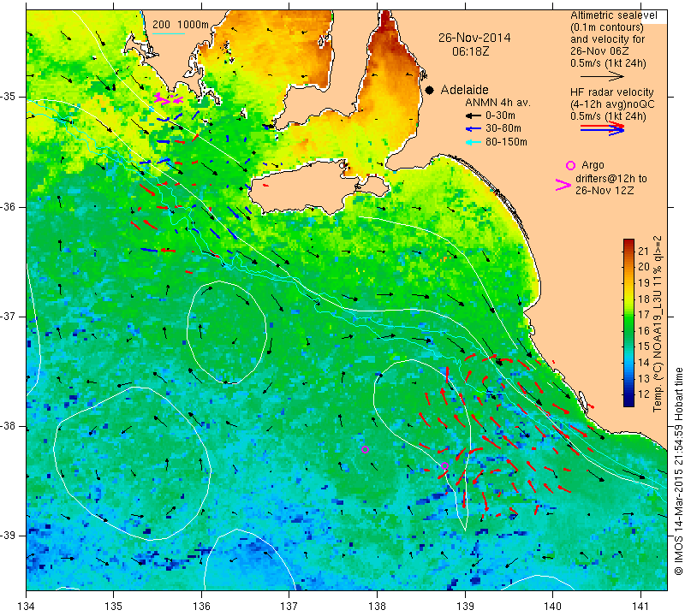Click the Temp. NOAA19_L3U colorbar title

(x=658, y=323)
